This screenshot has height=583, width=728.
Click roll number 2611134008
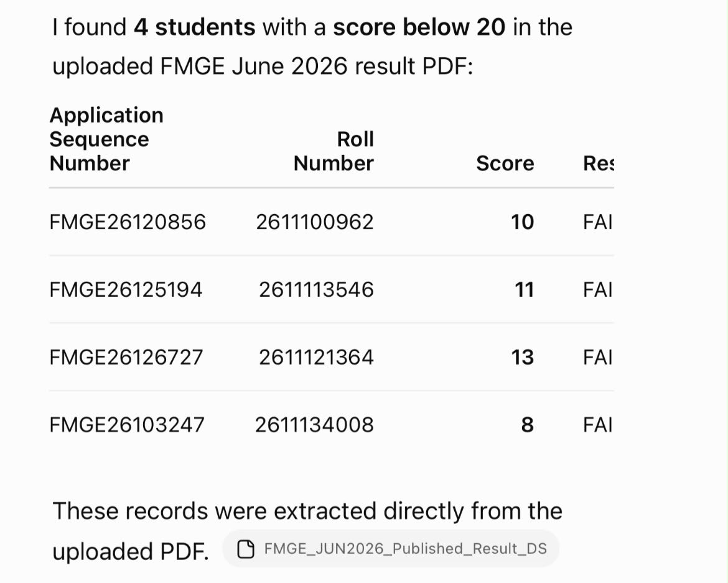pos(314,425)
